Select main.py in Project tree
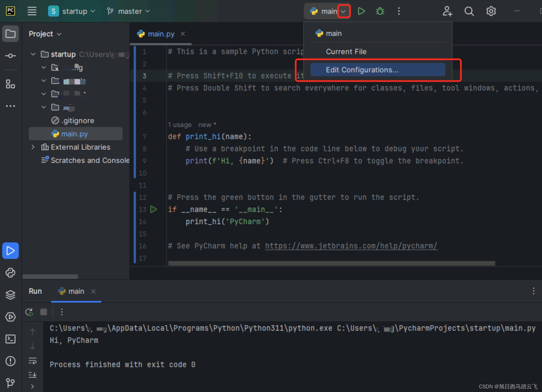The image size is (542, 392). coord(74,134)
